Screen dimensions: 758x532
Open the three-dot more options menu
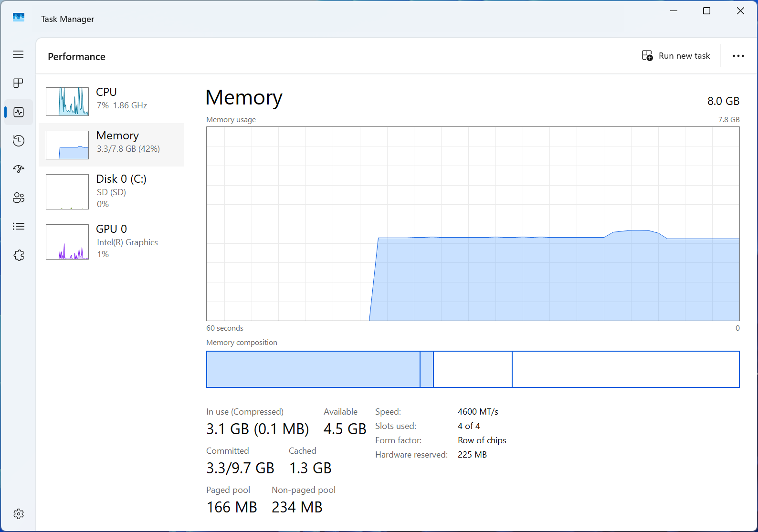coord(738,56)
